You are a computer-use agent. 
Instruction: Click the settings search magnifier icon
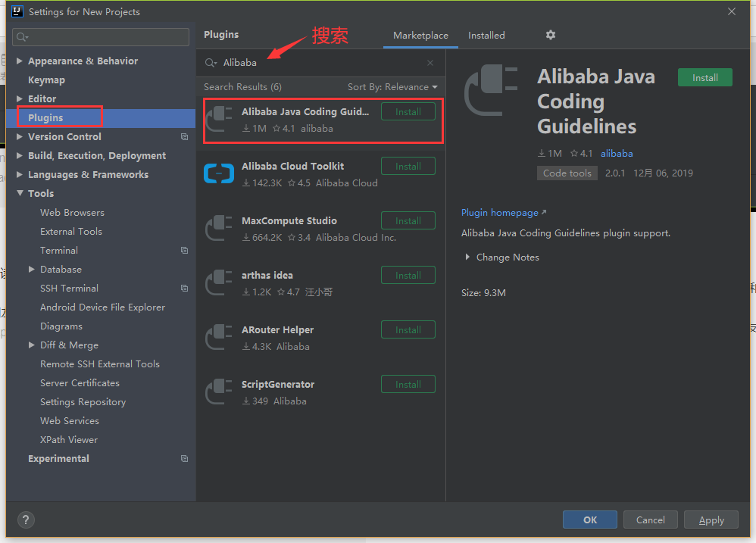[22, 37]
